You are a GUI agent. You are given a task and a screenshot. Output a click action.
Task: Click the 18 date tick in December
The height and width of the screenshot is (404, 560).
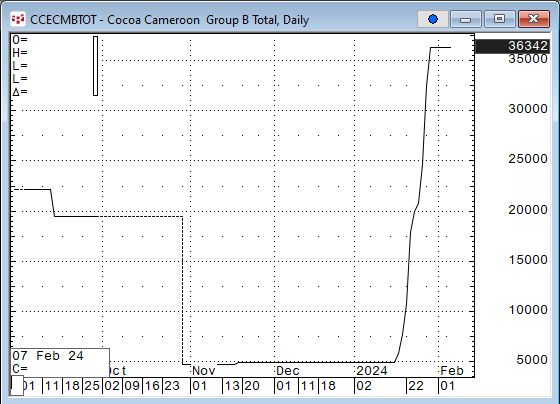328,386
